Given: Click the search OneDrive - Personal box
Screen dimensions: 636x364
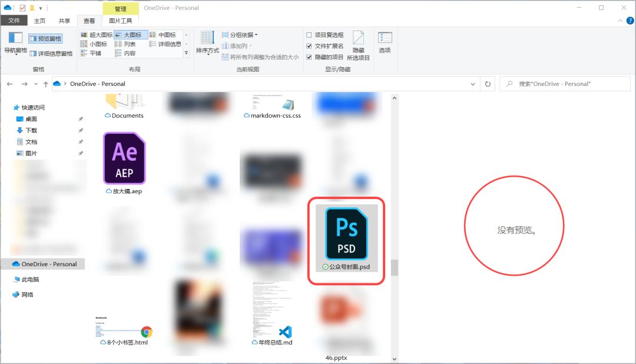Looking at the screenshot, I should (565, 84).
